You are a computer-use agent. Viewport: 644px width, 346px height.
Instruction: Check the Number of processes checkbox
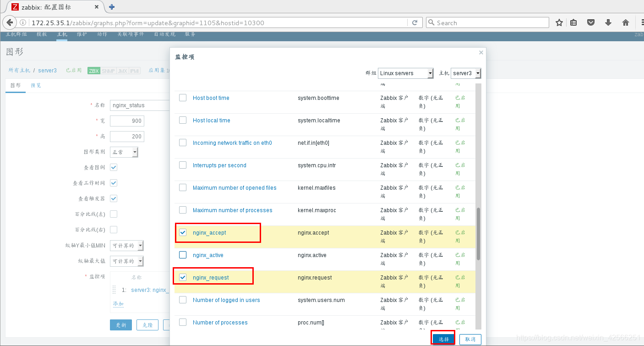[183, 322]
